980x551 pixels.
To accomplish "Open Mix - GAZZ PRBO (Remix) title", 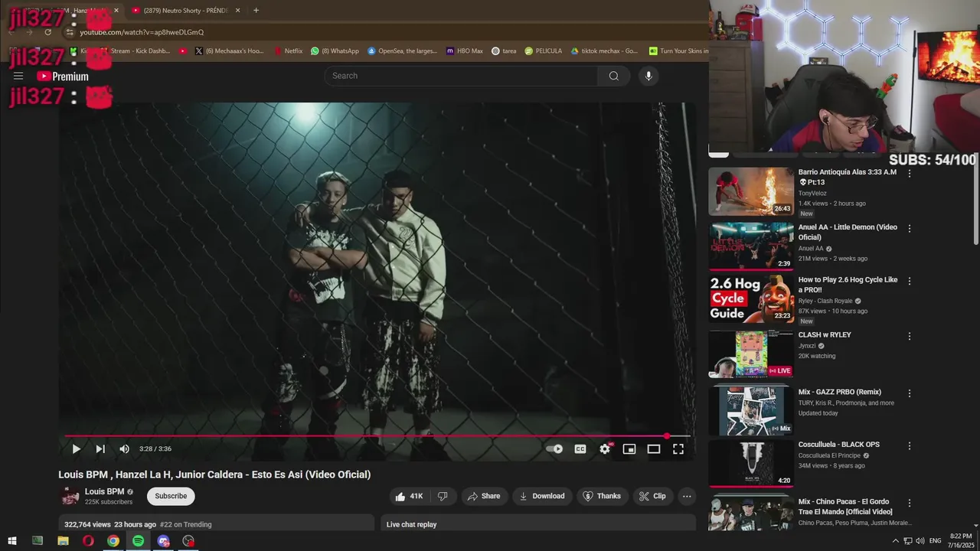I will pyautogui.click(x=840, y=392).
